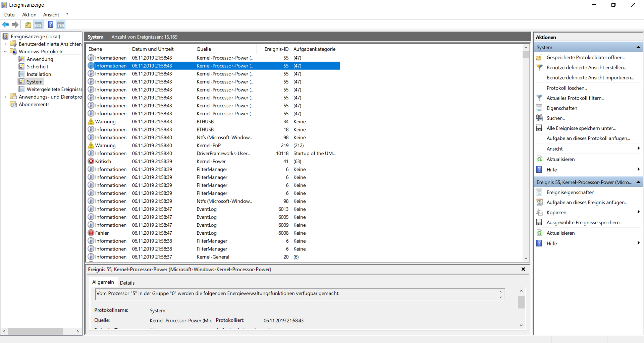
Task: Sort by Datum und Uhrzeit column header
Action: pyautogui.click(x=161, y=49)
